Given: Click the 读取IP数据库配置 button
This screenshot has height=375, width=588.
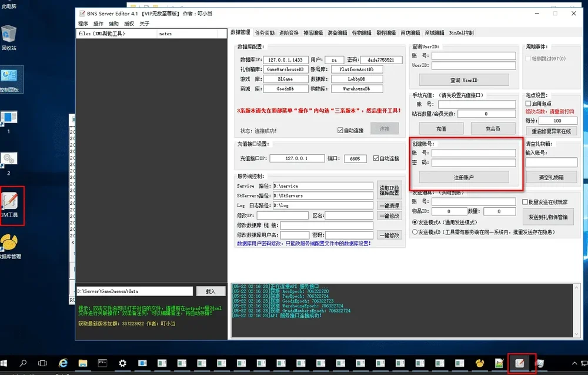Looking at the screenshot, I should pyautogui.click(x=389, y=190).
